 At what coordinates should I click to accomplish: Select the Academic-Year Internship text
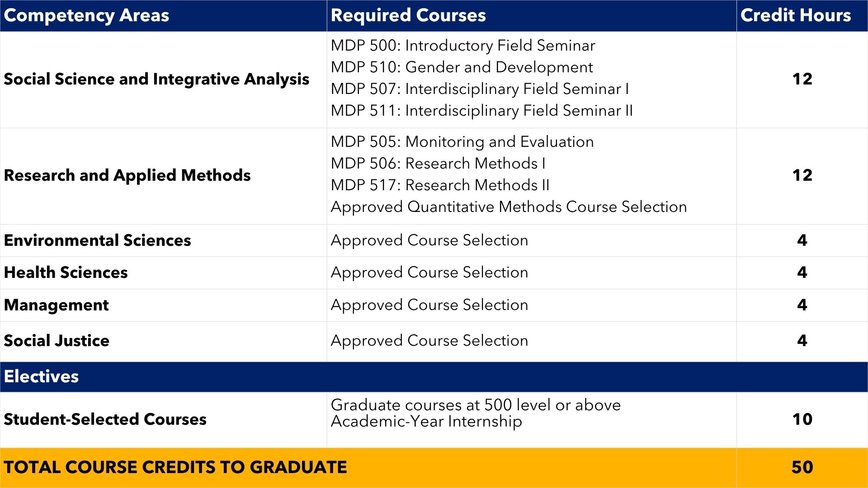pos(426,422)
